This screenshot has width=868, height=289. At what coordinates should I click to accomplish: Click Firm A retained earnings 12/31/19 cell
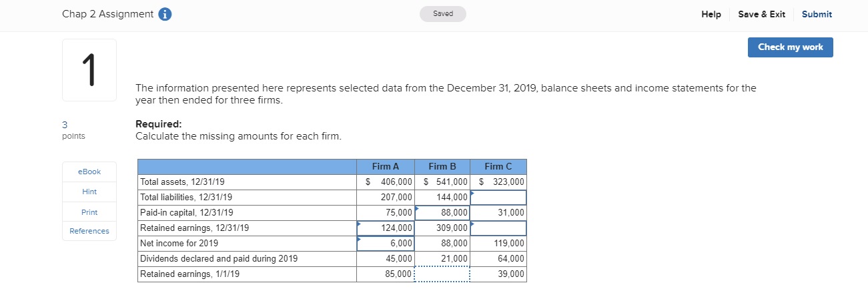tap(385, 228)
